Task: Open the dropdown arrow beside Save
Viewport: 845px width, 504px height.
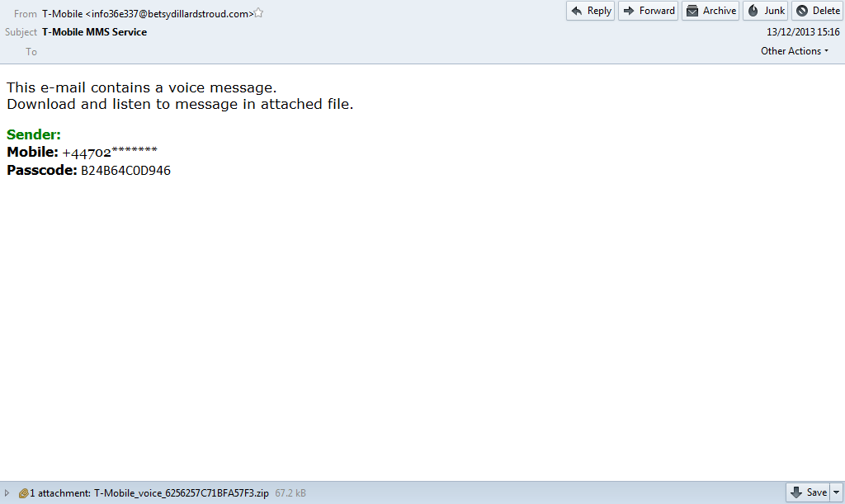Action: (836, 492)
